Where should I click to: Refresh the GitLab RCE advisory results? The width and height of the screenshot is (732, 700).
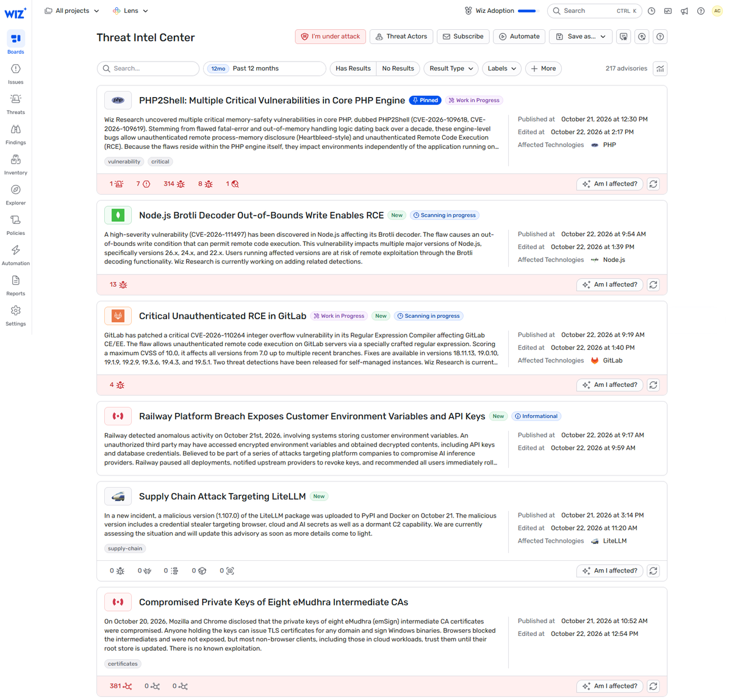[653, 385]
